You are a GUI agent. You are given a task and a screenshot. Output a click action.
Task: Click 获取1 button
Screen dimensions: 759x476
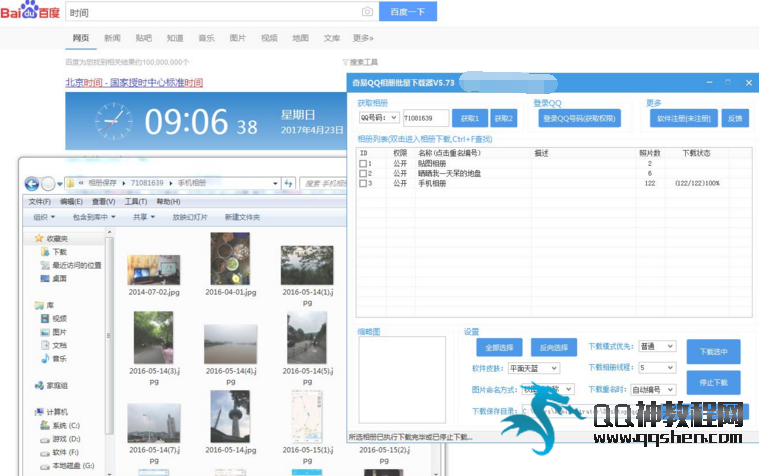click(470, 118)
